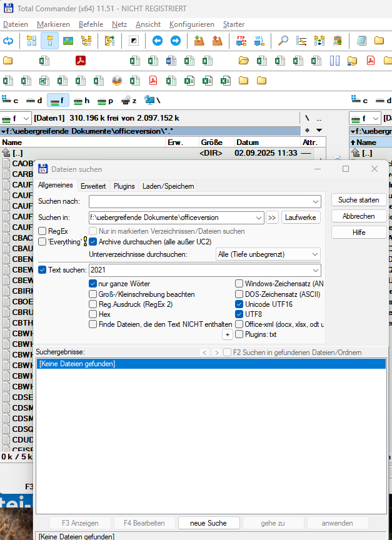Enable the RegEx checkbox
The height and width of the screenshot is (540, 392).
[x=43, y=231]
